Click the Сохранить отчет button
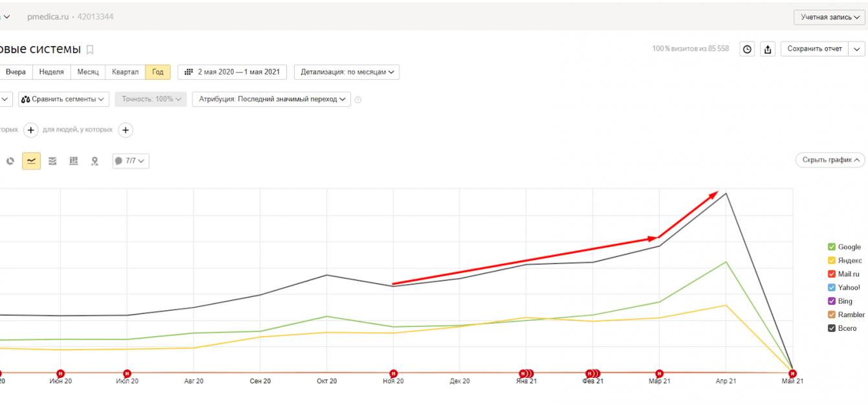The image size is (868, 404). [x=814, y=49]
